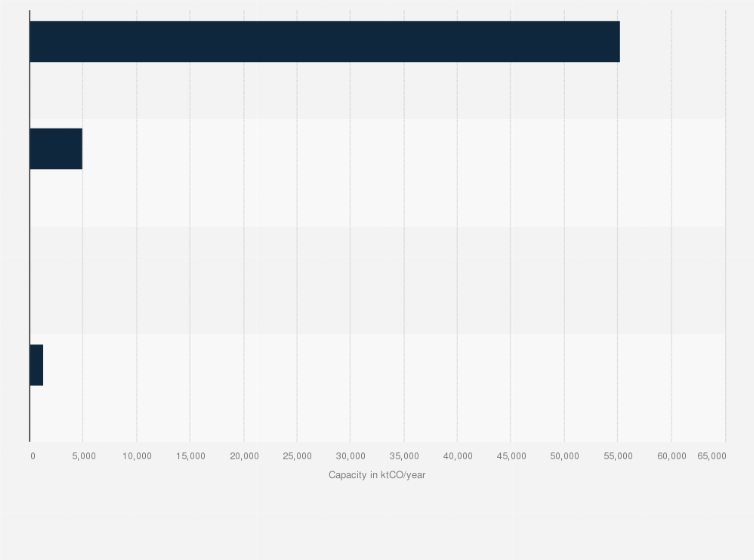Click the '45,000' axis label

coord(511,456)
